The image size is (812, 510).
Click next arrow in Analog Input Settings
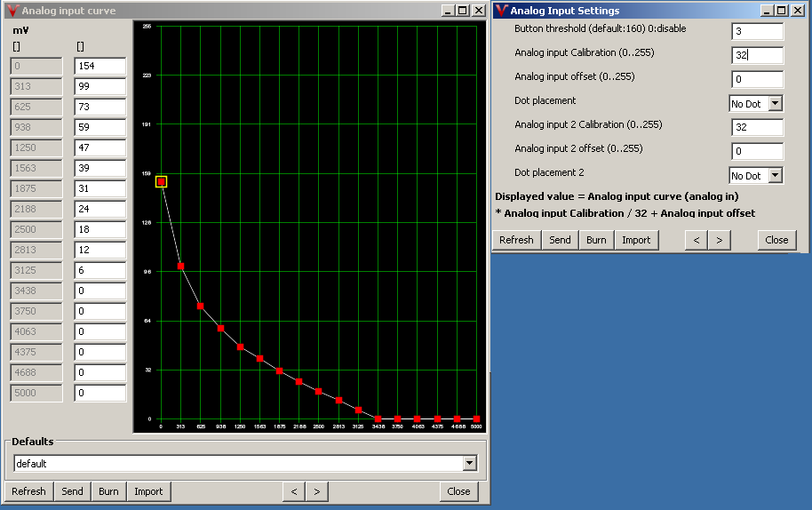point(720,240)
